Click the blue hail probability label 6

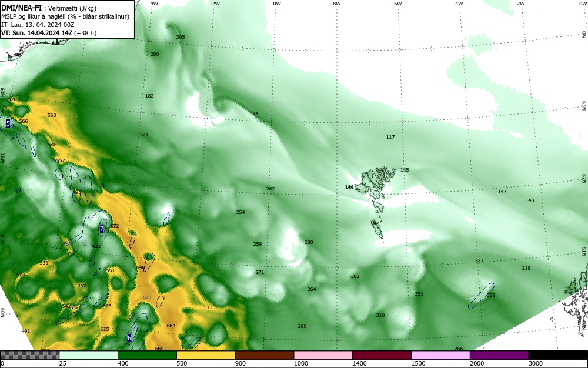pyautogui.click(x=129, y=338)
